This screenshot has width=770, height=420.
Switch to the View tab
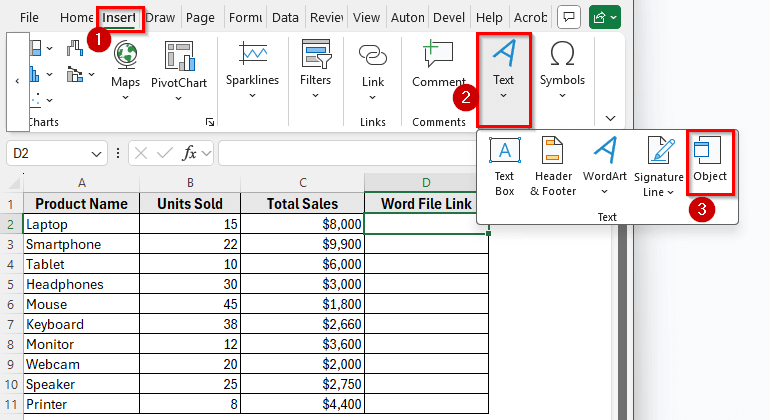point(366,18)
